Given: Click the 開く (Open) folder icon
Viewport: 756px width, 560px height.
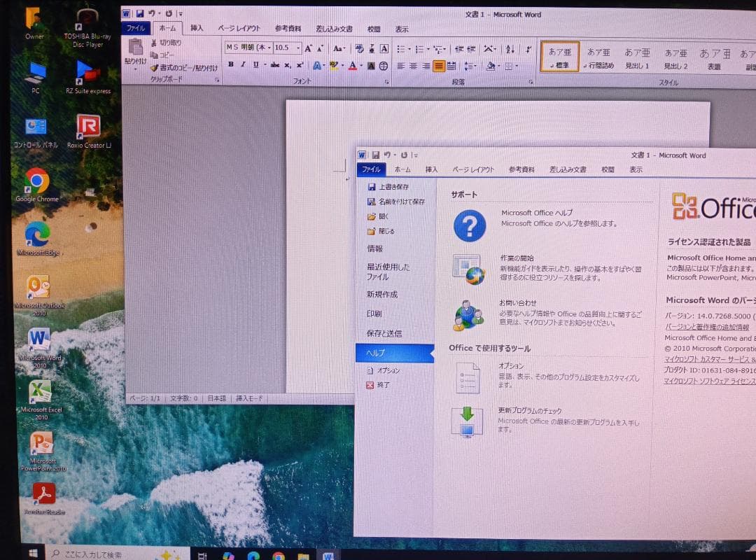Looking at the screenshot, I should [370, 216].
